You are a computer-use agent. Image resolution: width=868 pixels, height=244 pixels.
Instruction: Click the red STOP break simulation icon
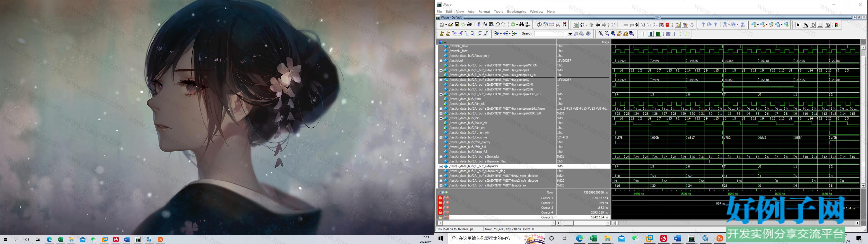(668, 25)
